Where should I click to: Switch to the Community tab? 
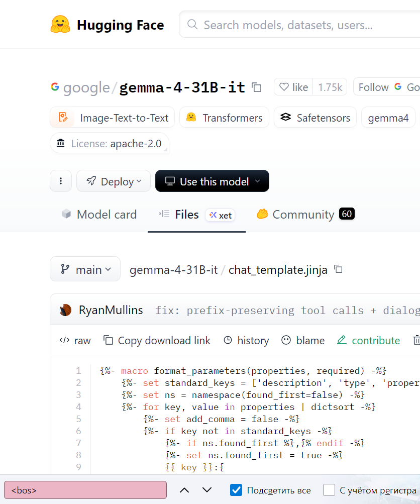click(305, 215)
